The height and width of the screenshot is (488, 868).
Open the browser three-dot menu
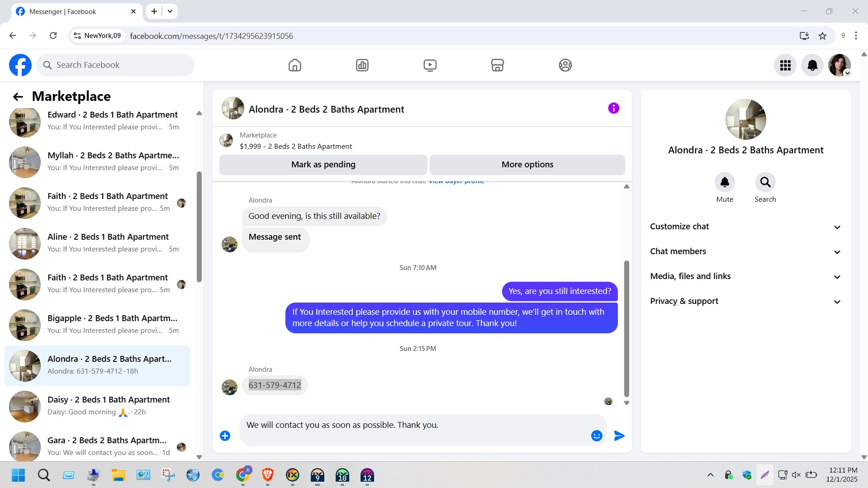pyautogui.click(x=856, y=36)
